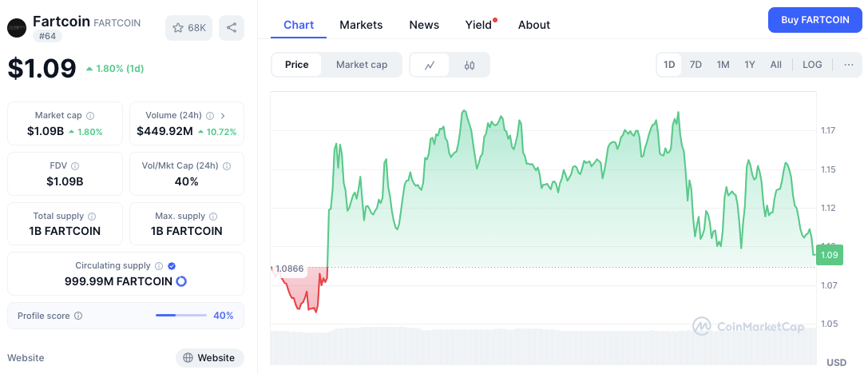Image resolution: width=868 pixels, height=374 pixels.
Task: Toggle chart to Price view
Action: pyautogui.click(x=297, y=65)
